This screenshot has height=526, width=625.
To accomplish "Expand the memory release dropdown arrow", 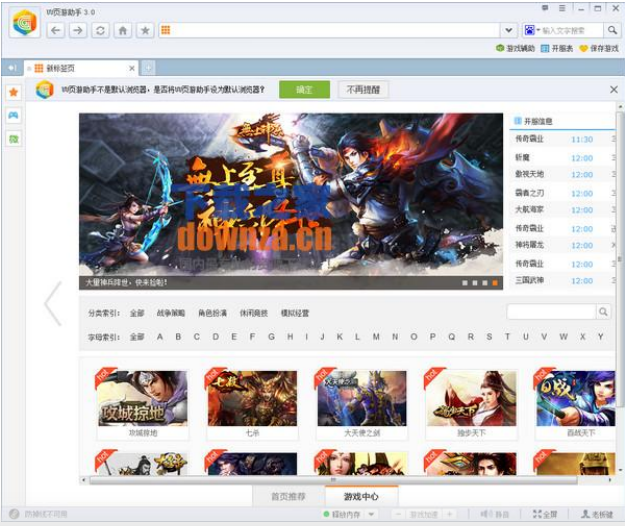I will tap(371, 514).
